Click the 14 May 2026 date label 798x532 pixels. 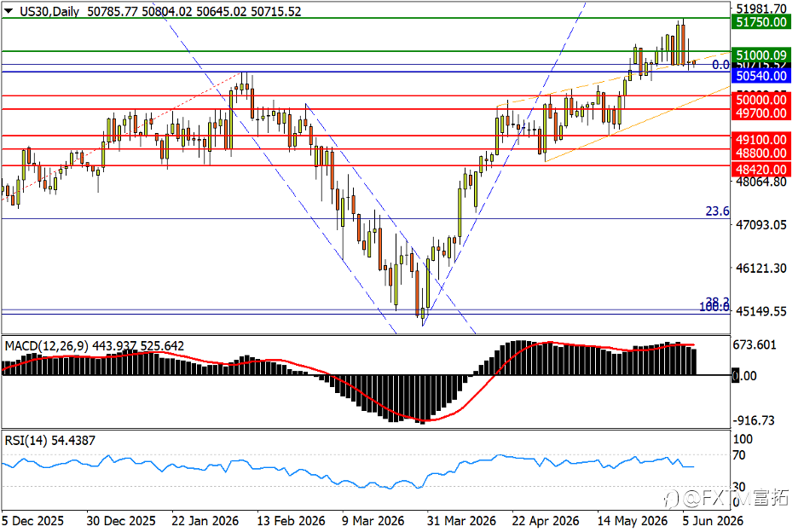[x=632, y=521]
